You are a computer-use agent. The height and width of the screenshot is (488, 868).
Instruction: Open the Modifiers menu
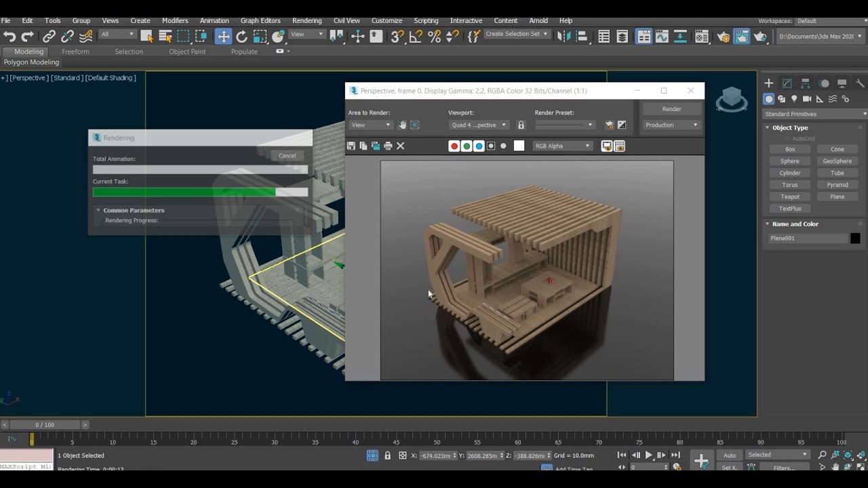(175, 20)
